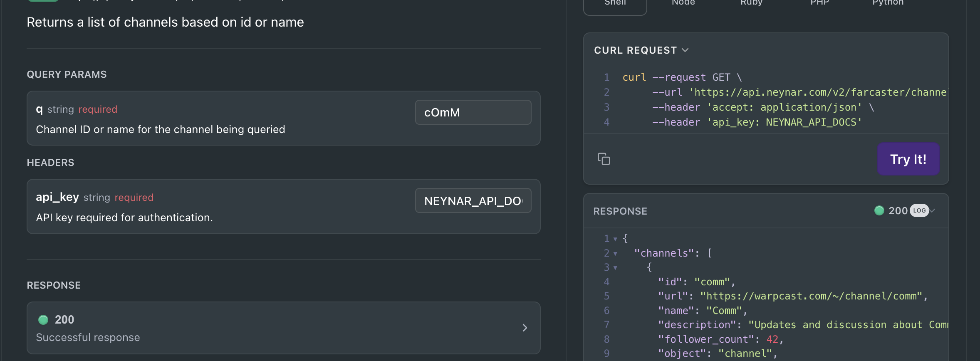Switch to the Node language tab
980x361 pixels.
tap(683, 3)
